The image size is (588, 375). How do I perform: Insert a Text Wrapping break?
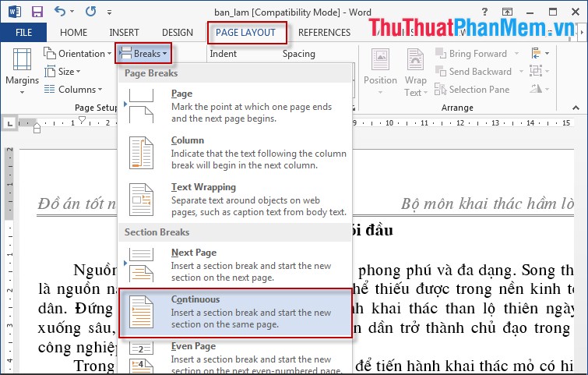pos(235,200)
